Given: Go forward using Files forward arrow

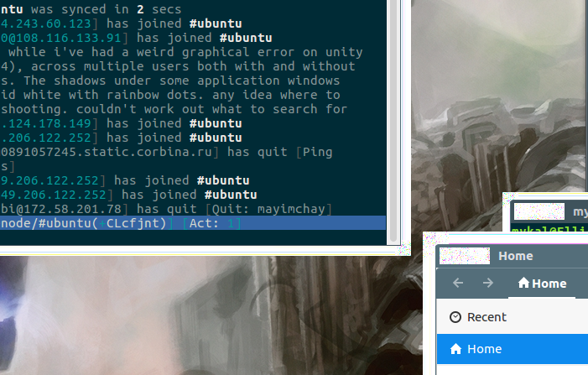Looking at the screenshot, I should (x=488, y=283).
